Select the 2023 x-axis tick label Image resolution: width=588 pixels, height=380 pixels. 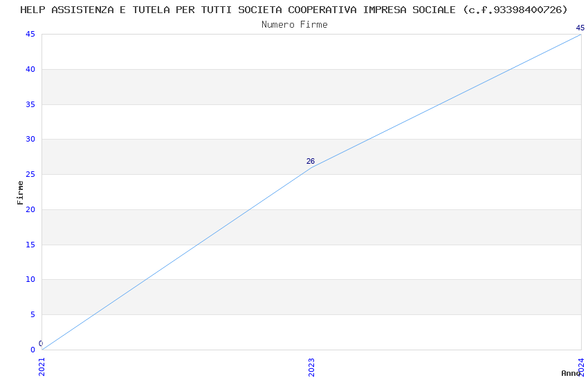pyautogui.click(x=311, y=366)
